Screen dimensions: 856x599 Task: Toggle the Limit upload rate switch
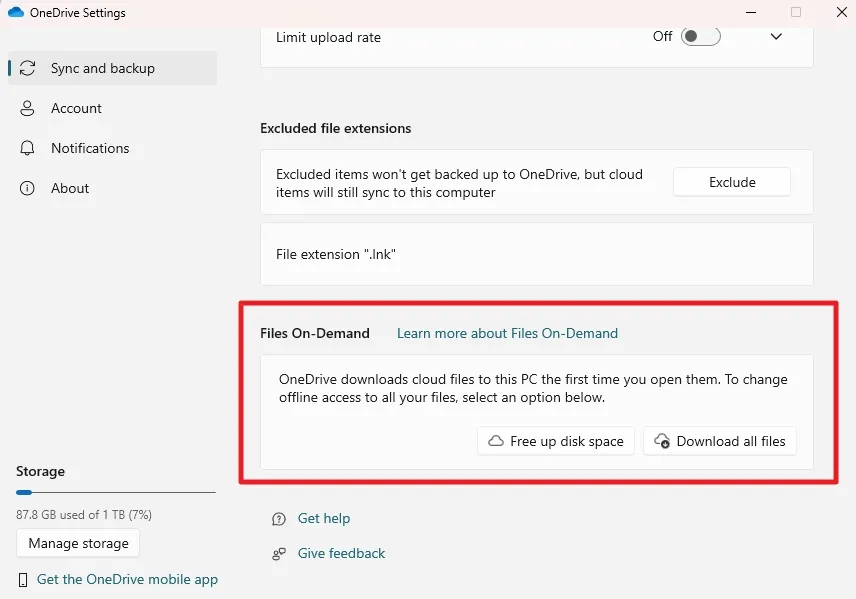coord(701,37)
